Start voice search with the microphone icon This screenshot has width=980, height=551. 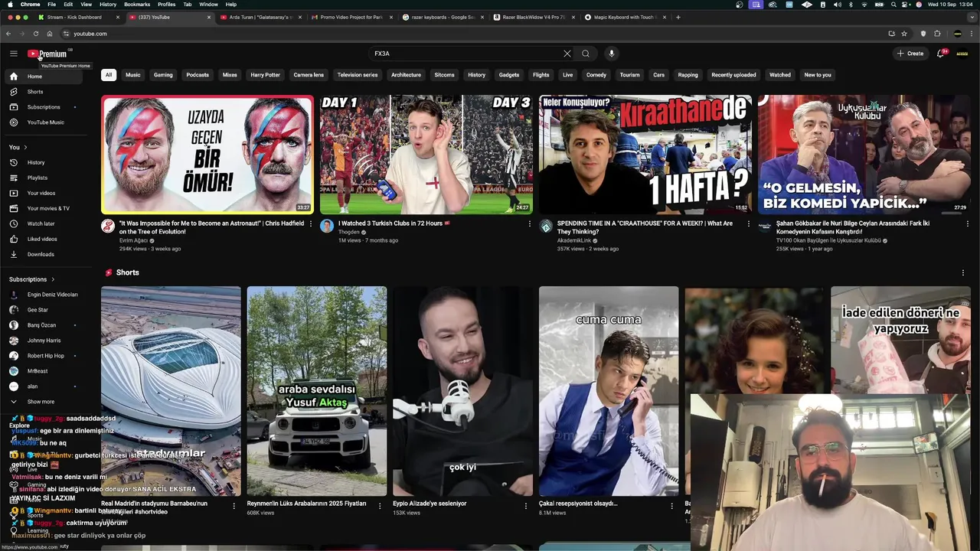(x=611, y=54)
